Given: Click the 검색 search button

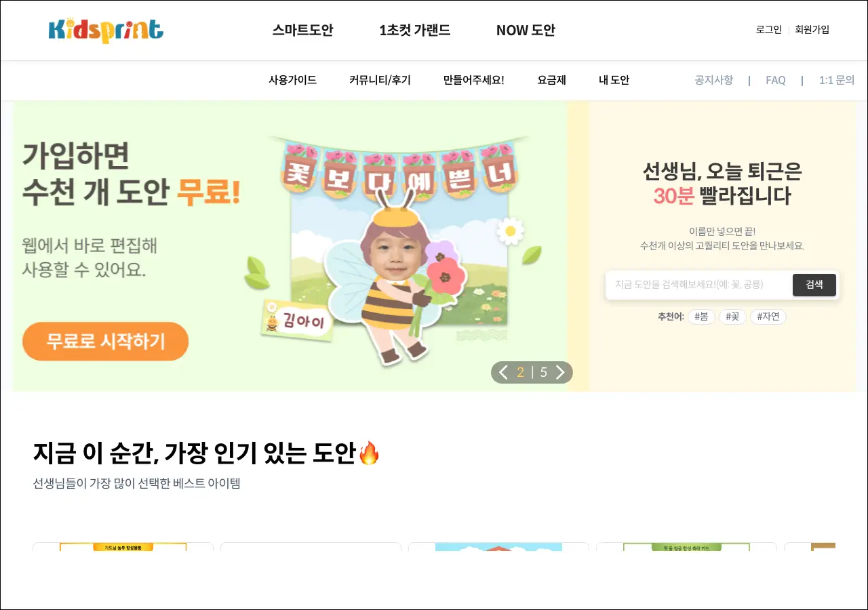Looking at the screenshot, I should 814,285.
